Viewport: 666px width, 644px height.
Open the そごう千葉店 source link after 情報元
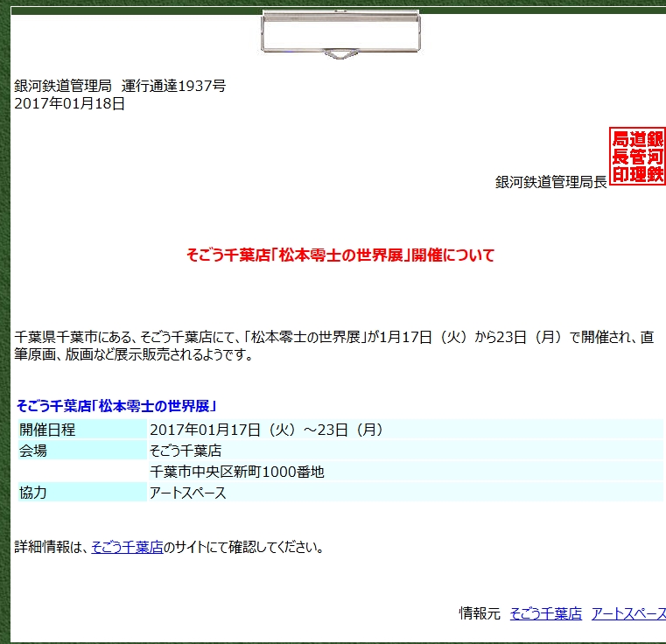(x=546, y=613)
